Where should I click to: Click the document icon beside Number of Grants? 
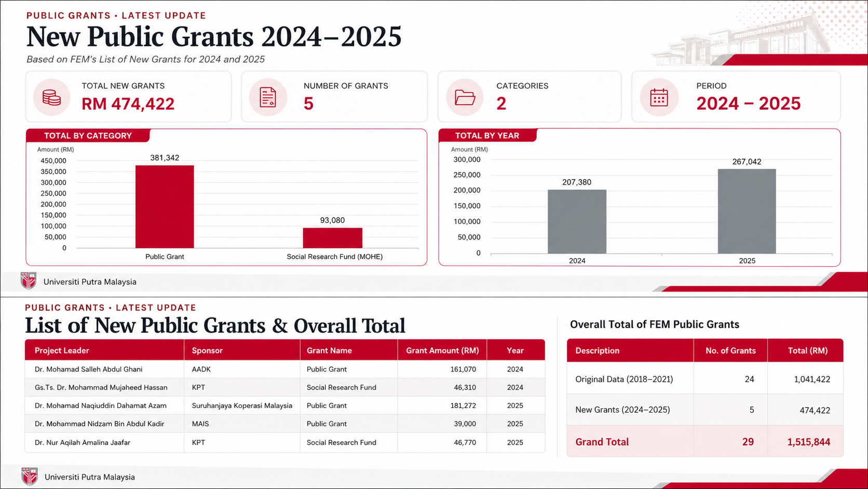coord(268,97)
